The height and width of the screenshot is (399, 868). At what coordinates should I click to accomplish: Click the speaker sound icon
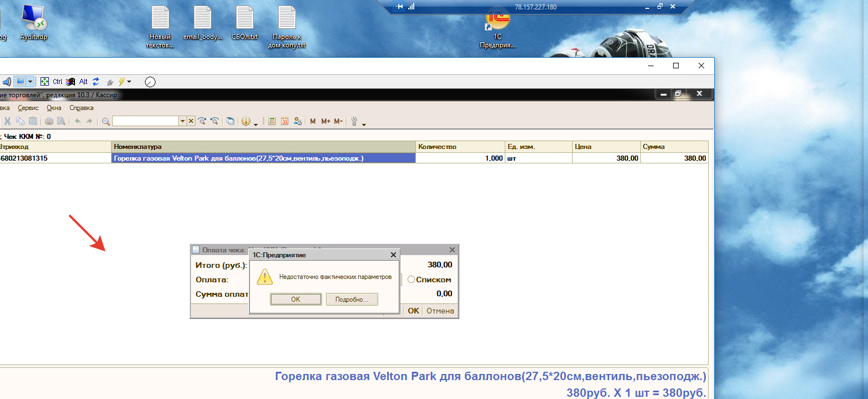7,82
